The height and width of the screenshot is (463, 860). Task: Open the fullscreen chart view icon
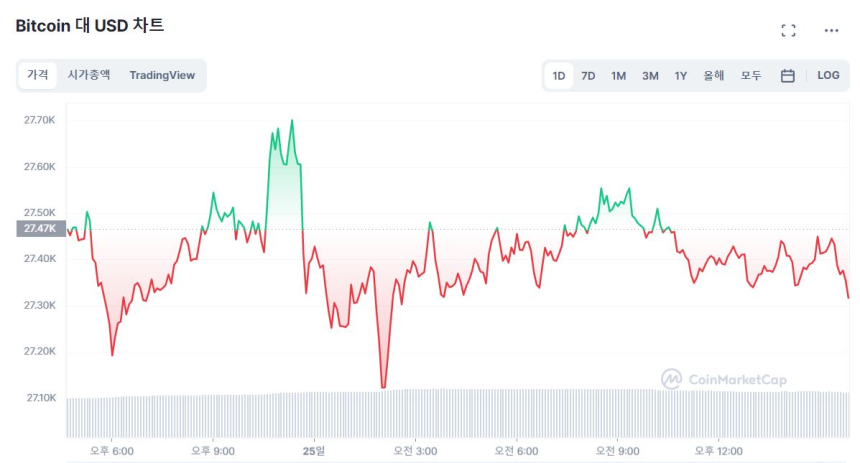pyautogui.click(x=788, y=30)
